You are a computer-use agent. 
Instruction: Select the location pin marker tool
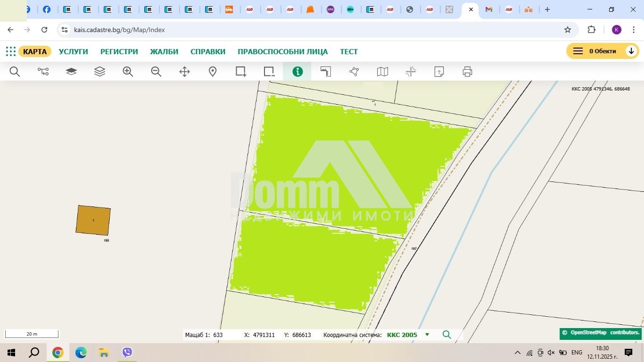click(x=213, y=72)
